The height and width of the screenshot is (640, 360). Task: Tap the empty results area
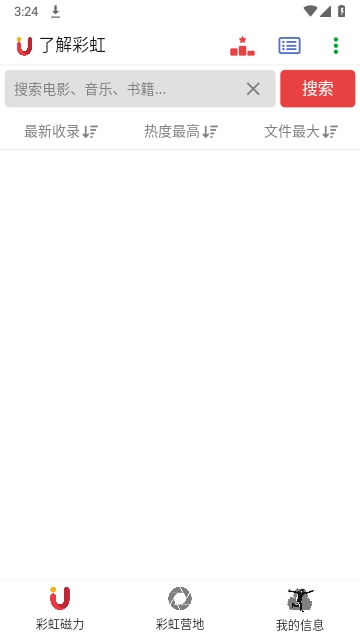pos(180,364)
